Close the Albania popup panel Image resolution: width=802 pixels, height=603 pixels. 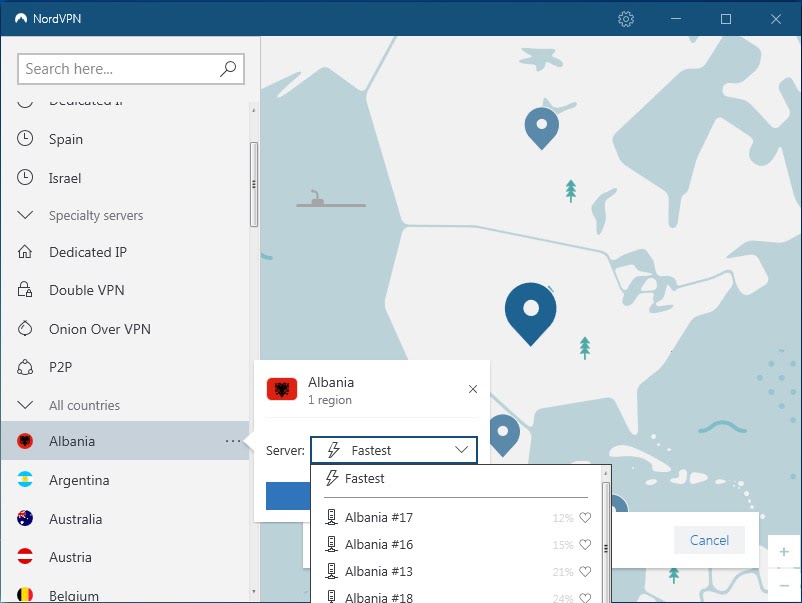pos(473,389)
